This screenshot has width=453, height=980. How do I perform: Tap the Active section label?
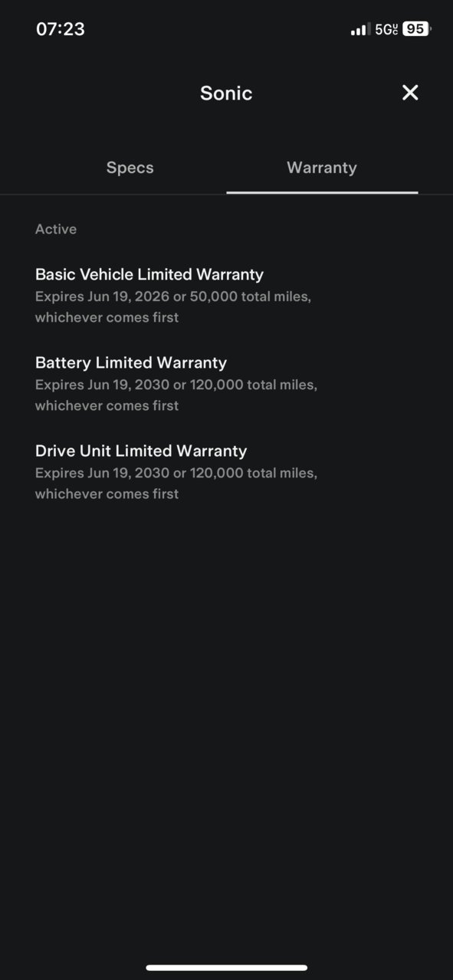coord(56,229)
